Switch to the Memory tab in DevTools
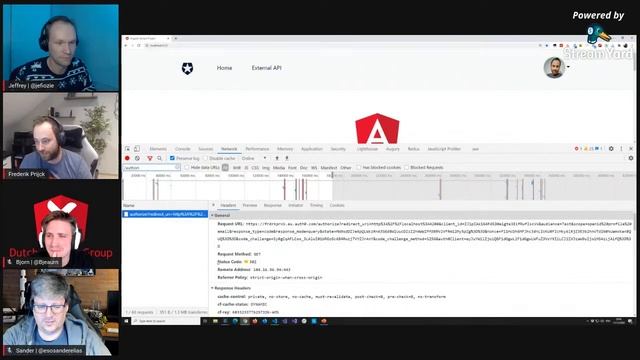Screen dimensions: 640x360 coord(285,149)
